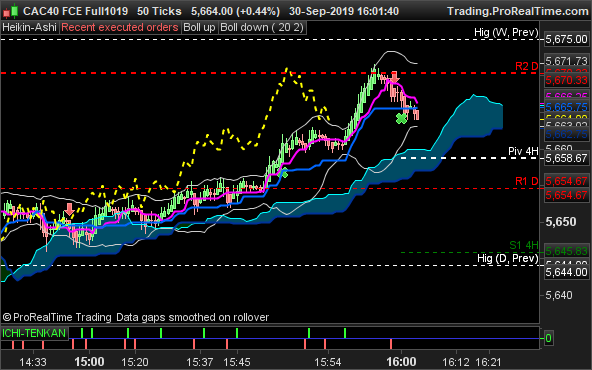Click the CAC40 FCE Full1019 instrument name
Screen dimensions: 592x370
(75, 11)
